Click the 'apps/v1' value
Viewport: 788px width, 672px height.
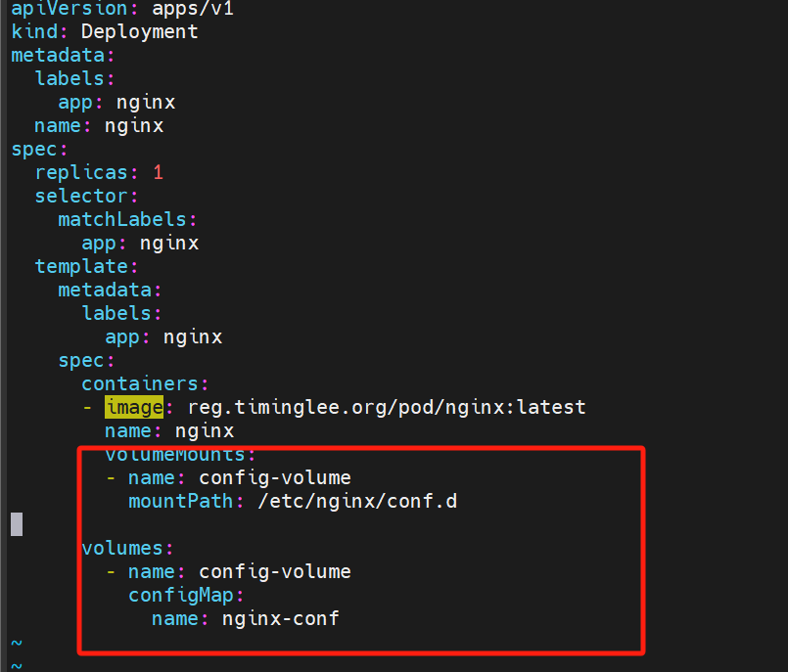point(193,9)
